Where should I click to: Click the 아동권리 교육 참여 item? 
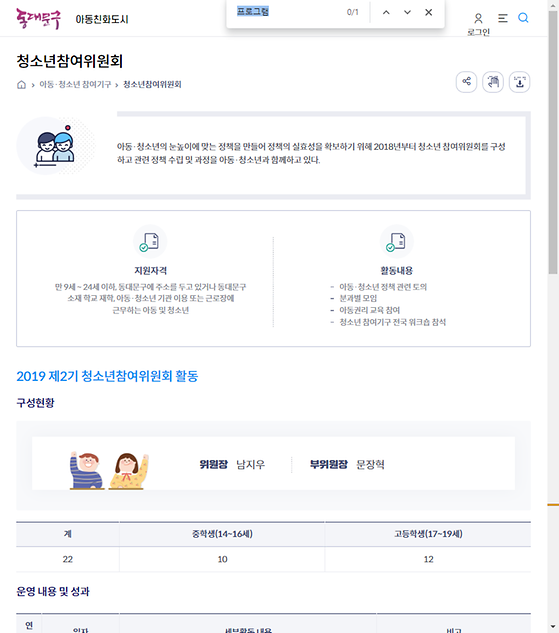(x=369, y=310)
